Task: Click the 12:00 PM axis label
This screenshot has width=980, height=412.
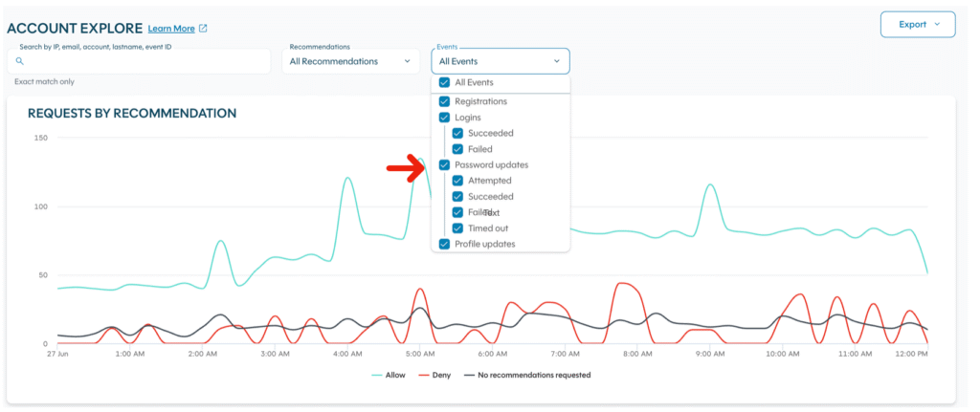Action: coord(913,354)
